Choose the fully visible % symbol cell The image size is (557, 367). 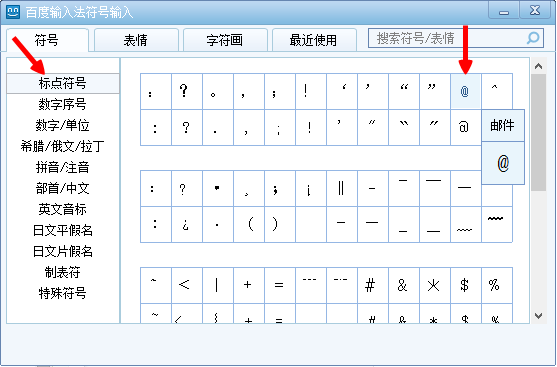coord(497,285)
